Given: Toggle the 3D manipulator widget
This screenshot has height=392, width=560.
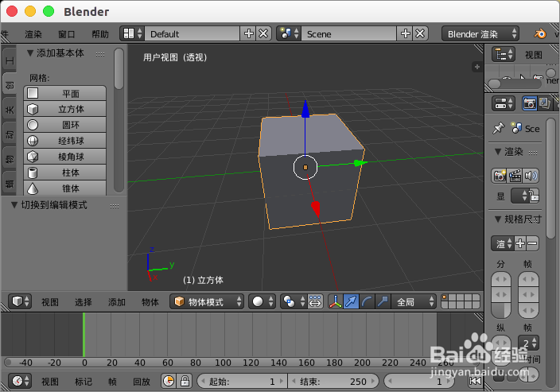Looking at the screenshot, I should point(336,301).
